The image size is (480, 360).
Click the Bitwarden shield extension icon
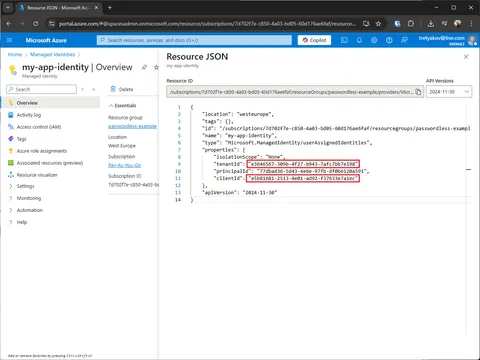pyautogui.click(x=397, y=24)
